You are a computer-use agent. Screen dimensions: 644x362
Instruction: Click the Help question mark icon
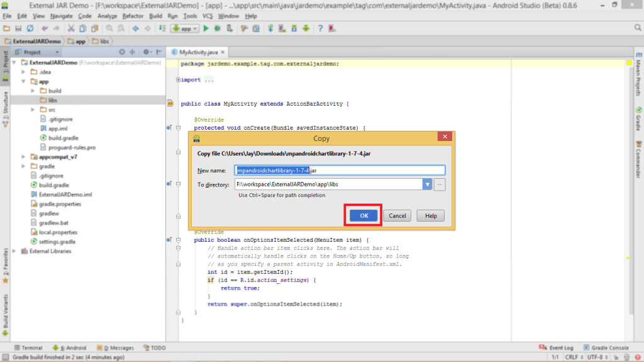pos(320,28)
